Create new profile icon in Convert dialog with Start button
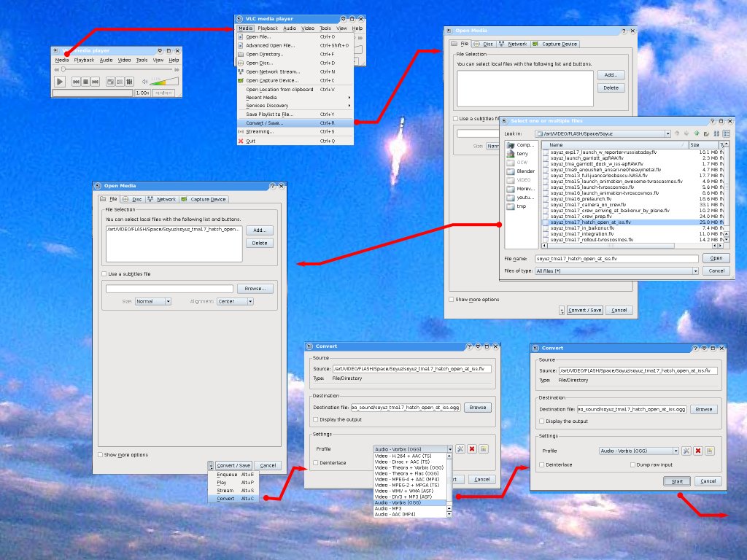Viewport: 747px width, 560px height. coord(710,451)
